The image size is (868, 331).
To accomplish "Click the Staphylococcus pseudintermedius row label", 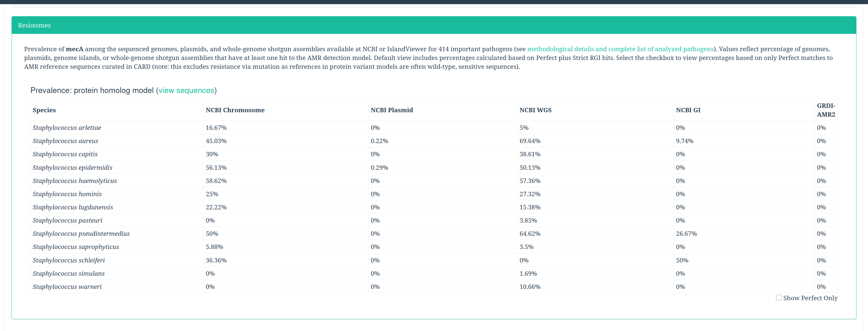I will click(81, 233).
